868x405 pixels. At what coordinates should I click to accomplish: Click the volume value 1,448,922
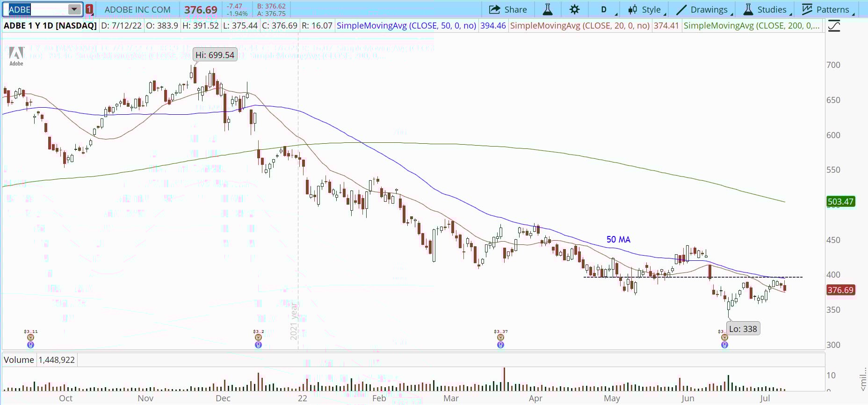(57, 360)
